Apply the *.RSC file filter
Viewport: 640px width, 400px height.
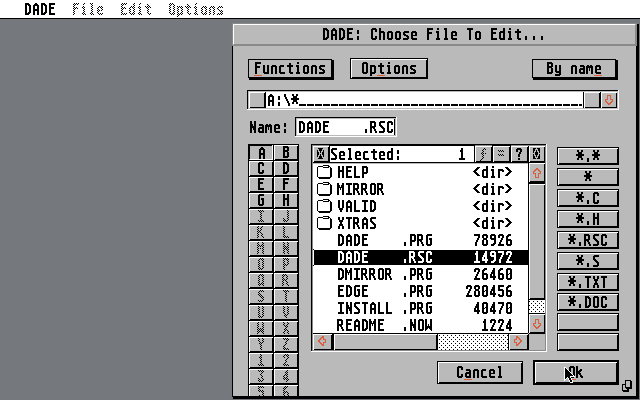pos(587,240)
